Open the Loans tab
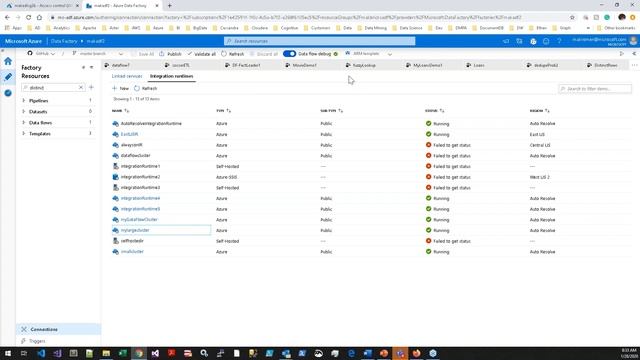The image size is (640, 360). (x=476, y=65)
